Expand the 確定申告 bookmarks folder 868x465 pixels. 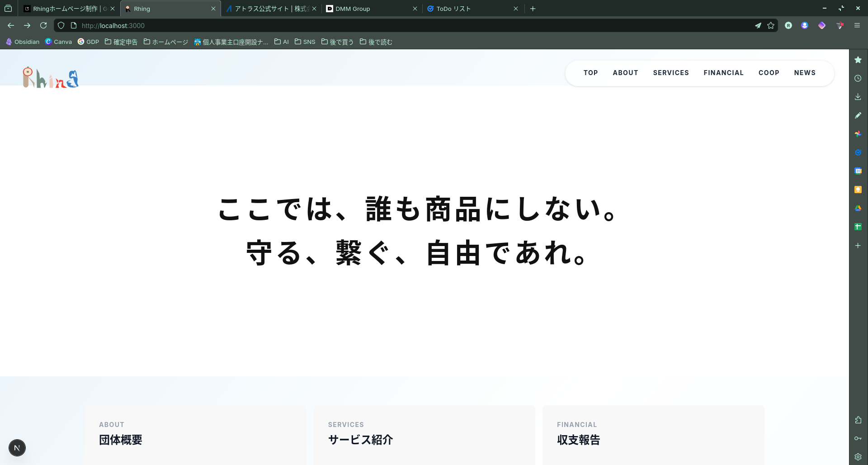121,42
